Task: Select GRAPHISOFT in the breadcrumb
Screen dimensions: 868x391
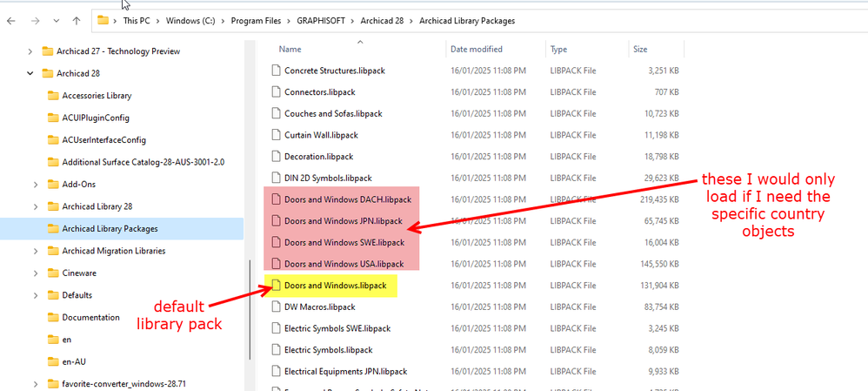Action: pyautogui.click(x=321, y=21)
